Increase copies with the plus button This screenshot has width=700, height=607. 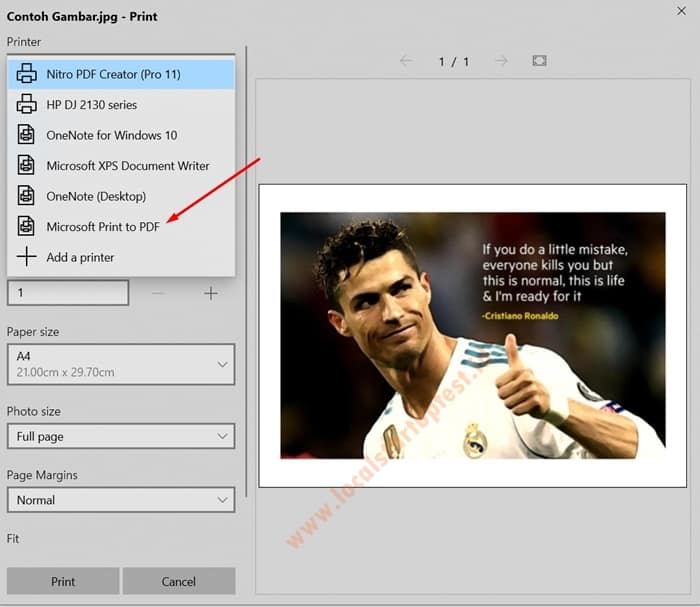point(211,293)
